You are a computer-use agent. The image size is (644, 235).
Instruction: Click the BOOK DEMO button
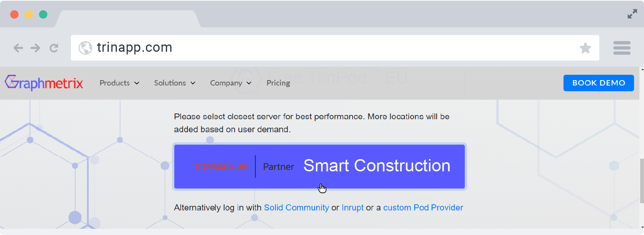[598, 83]
